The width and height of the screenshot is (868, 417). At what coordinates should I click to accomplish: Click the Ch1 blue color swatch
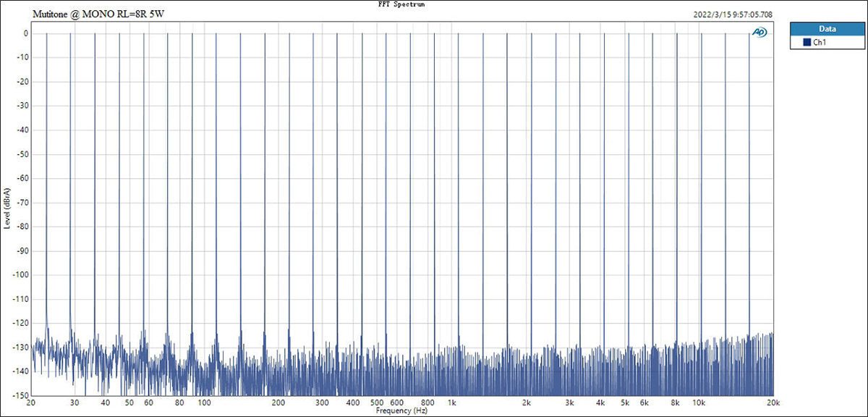807,43
